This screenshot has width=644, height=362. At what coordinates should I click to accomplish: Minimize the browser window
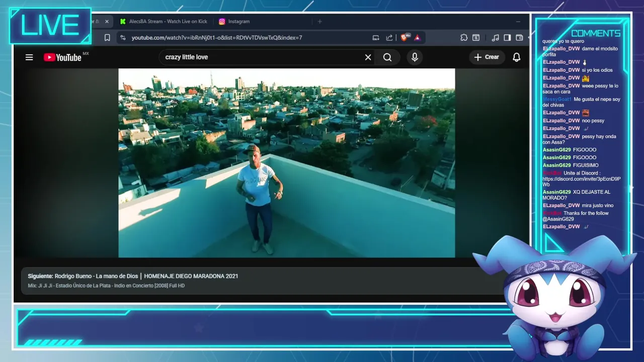tap(518, 22)
